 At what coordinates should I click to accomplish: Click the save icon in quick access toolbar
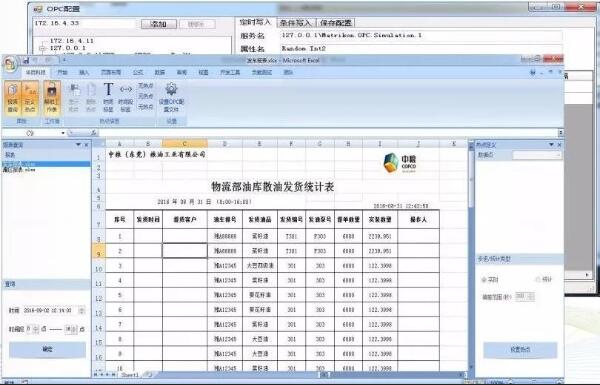tap(26, 60)
